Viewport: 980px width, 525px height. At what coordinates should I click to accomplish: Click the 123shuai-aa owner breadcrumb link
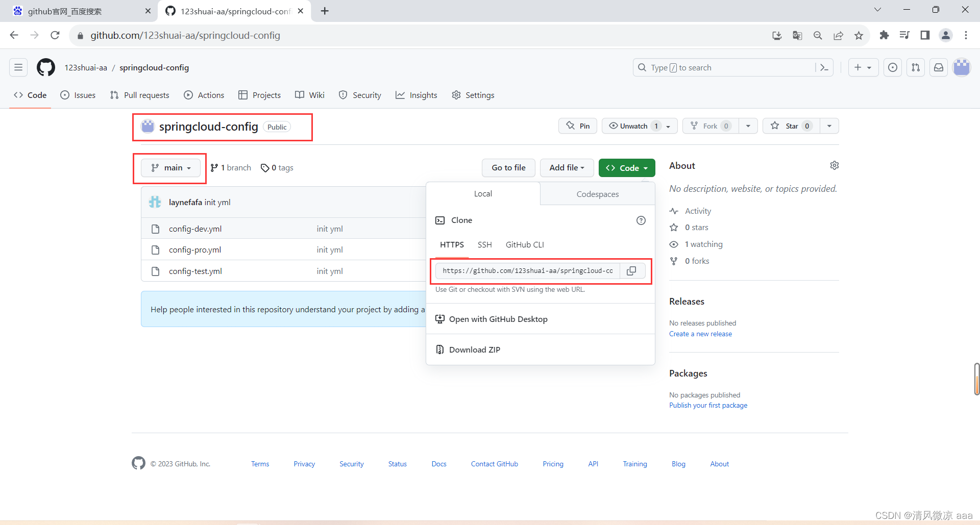86,67
